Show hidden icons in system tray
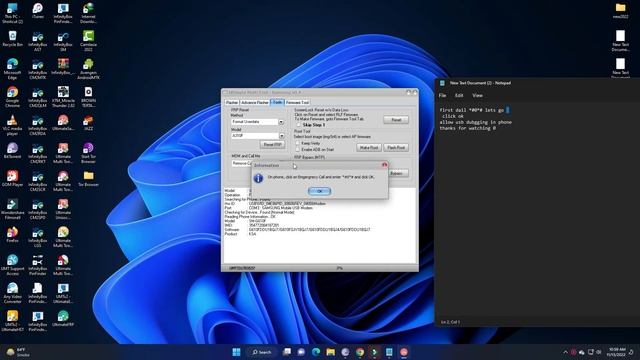The width and height of the screenshot is (640, 360). (565, 352)
